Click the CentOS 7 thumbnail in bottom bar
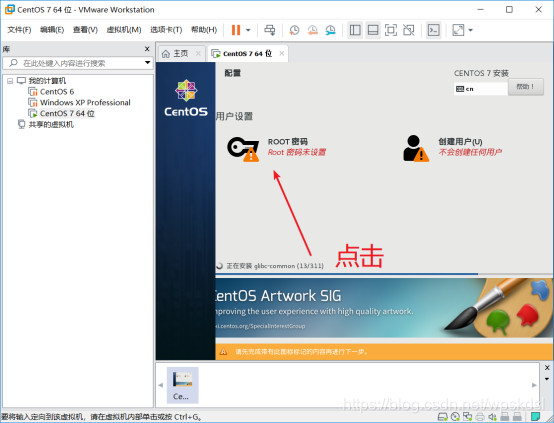Viewport: 554px width, 423px height. click(x=183, y=385)
